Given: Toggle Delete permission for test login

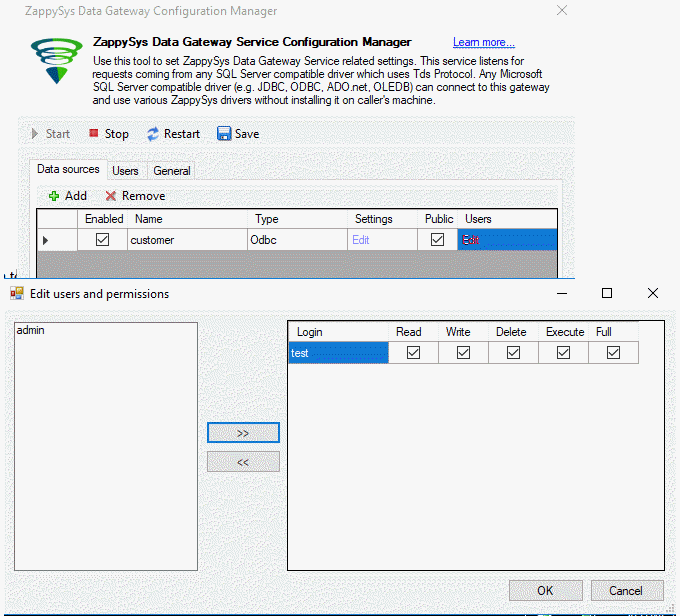Looking at the screenshot, I should coord(513,352).
